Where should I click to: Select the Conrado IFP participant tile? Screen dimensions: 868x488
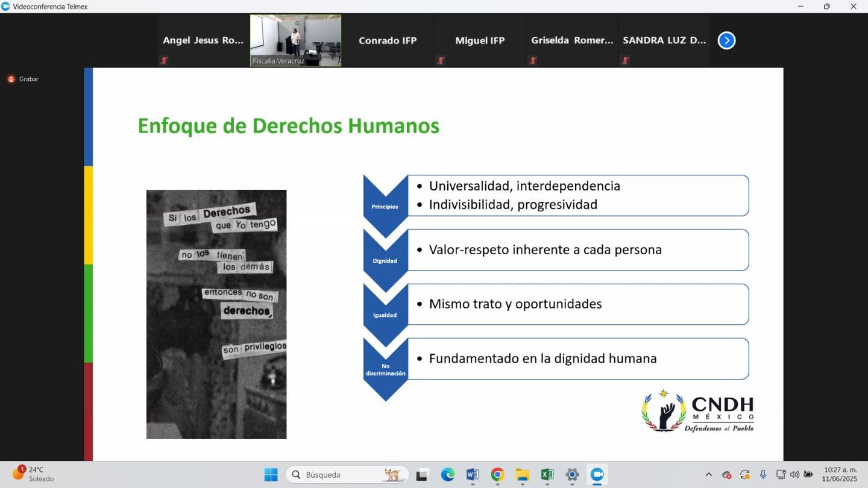388,40
